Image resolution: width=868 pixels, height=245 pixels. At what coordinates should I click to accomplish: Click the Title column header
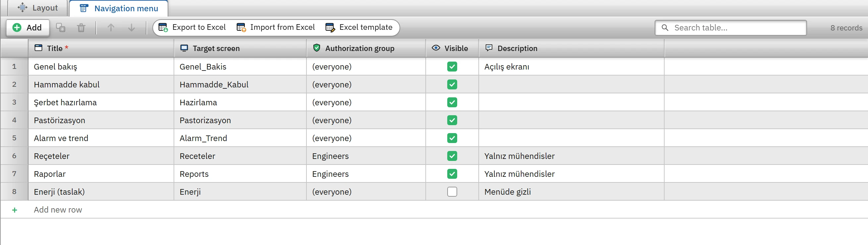[101, 48]
